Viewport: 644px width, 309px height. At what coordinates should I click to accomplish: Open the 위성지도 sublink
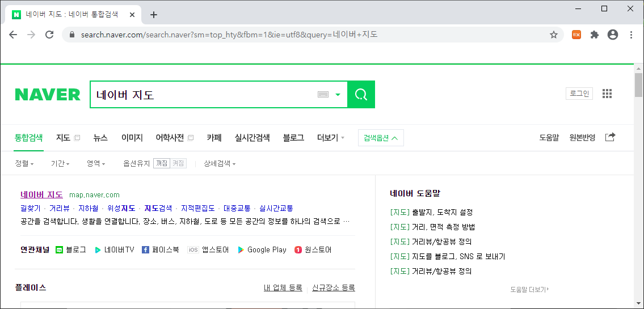coord(121,208)
